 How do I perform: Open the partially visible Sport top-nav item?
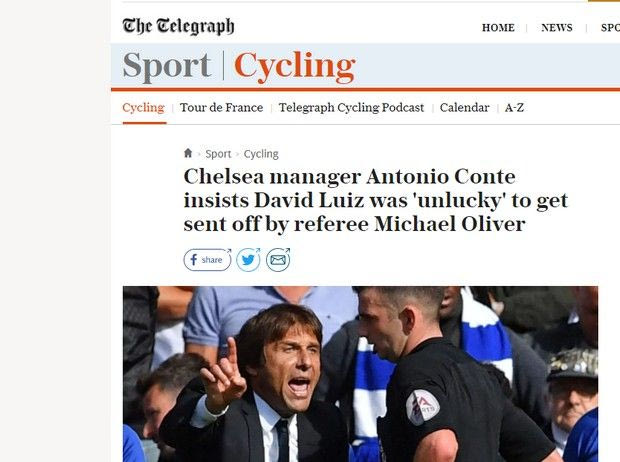click(x=609, y=28)
